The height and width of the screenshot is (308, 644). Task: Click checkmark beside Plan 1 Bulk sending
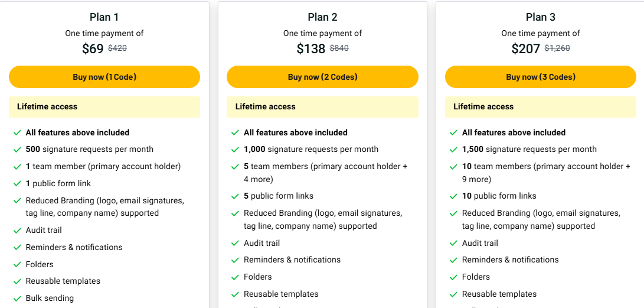pyautogui.click(x=17, y=299)
